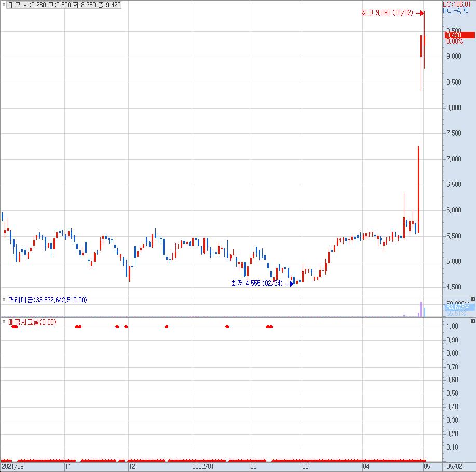Click the 0,30 signal axis label
Screen dimensions: 476x472
tap(452, 421)
